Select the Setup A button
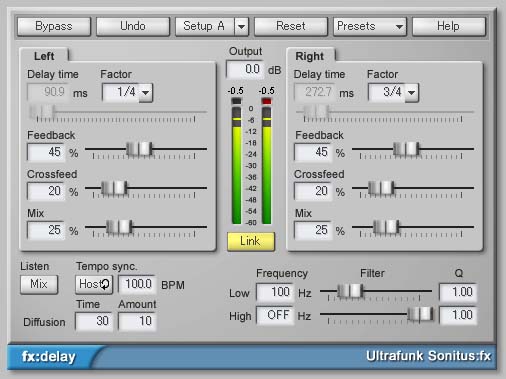 (x=204, y=26)
